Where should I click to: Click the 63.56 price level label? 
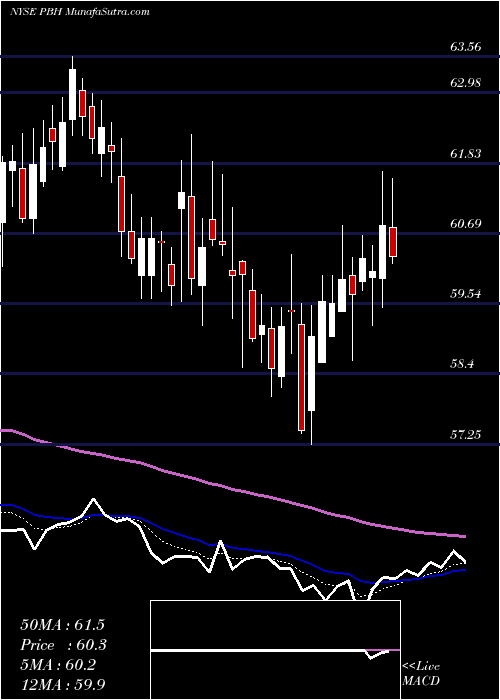click(x=466, y=47)
